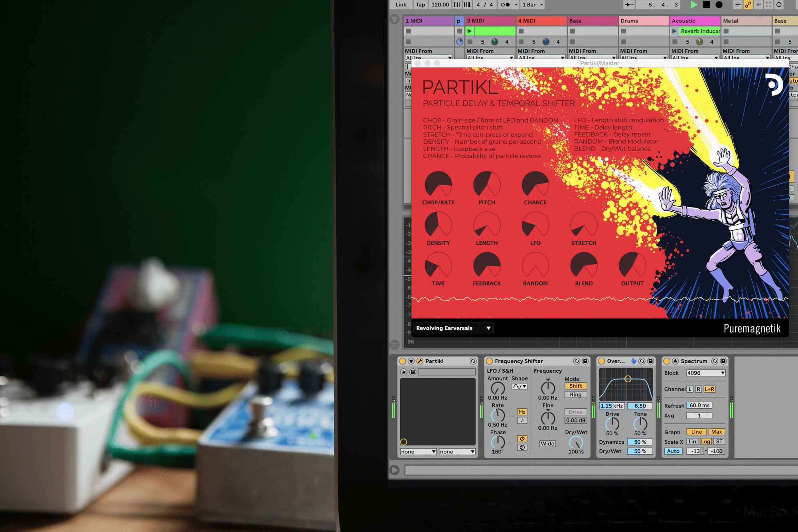798x532 pixels.
Task: Select the LFO Spin mode icon
Action: click(522, 447)
